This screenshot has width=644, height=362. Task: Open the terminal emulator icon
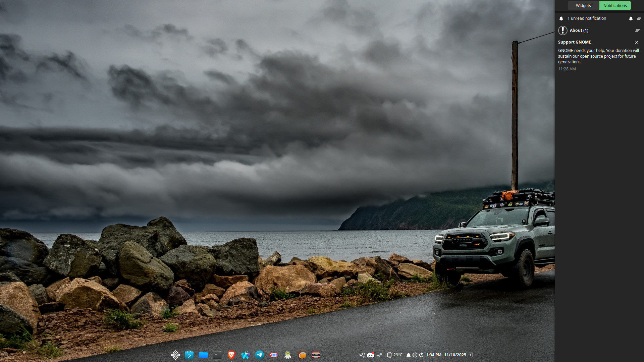point(217,355)
